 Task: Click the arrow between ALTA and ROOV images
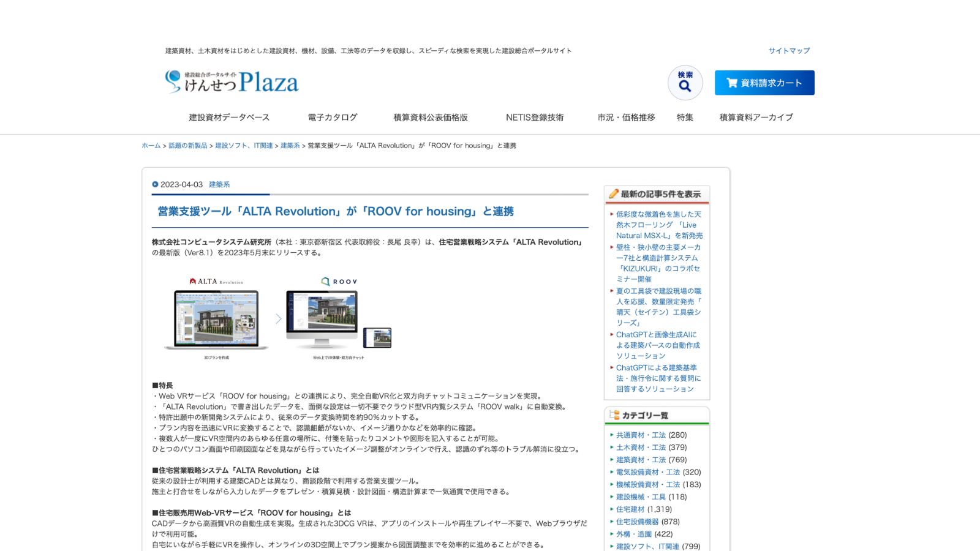click(278, 319)
